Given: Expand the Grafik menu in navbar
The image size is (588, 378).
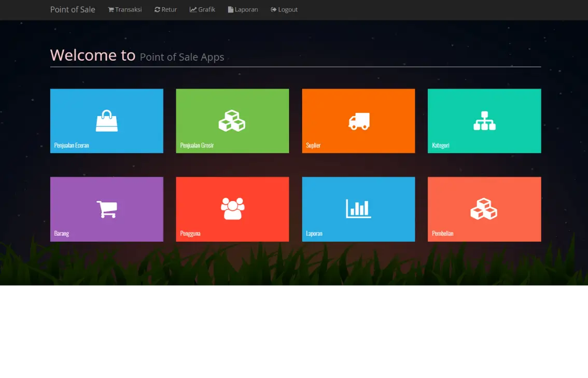Looking at the screenshot, I should pos(202,9).
